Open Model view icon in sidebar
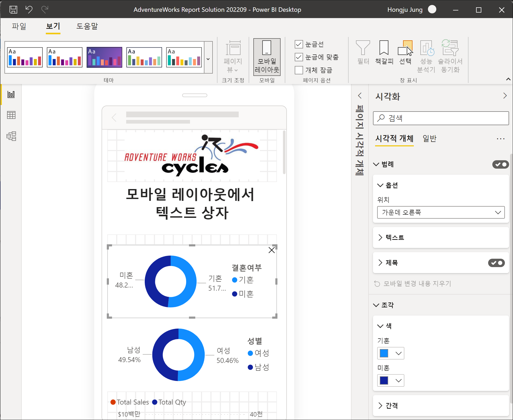Viewport: 513px width, 420px height. point(11,136)
